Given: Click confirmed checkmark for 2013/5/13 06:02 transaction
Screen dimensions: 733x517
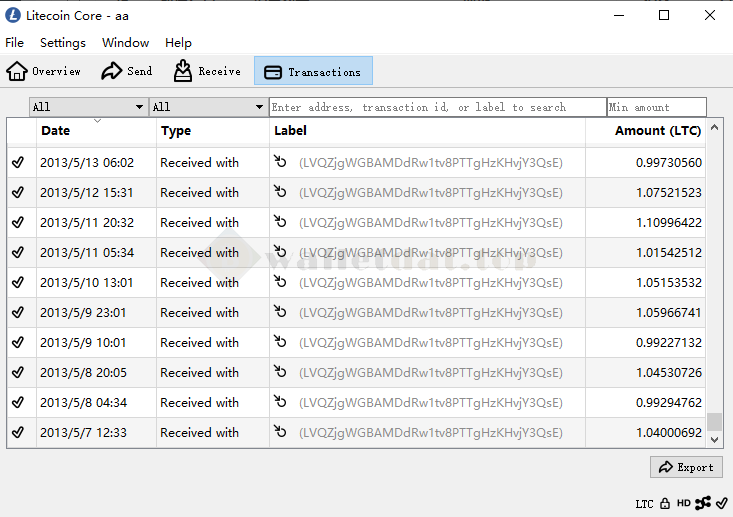Looking at the screenshot, I should [x=18, y=162].
